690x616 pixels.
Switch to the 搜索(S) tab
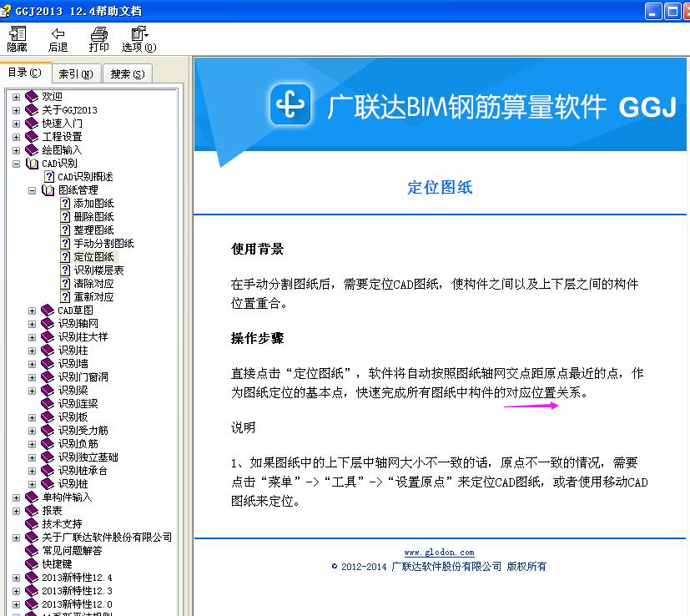point(128,74)
